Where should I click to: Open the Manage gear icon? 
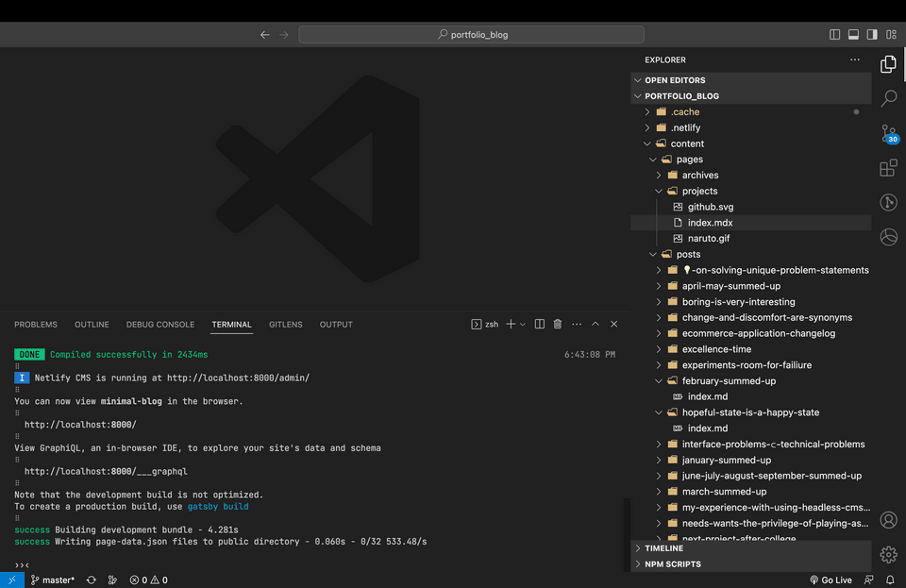pos(889,555)
